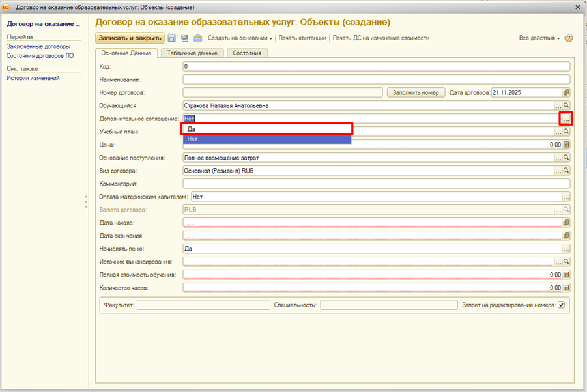587x392 pixels.
Task: Open the Состояния tab
Action: (248, 53)
